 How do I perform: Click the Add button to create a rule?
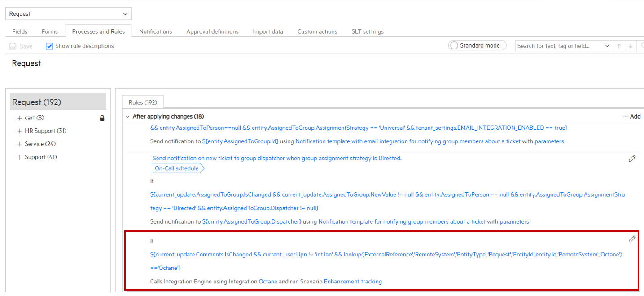point(632,116)
